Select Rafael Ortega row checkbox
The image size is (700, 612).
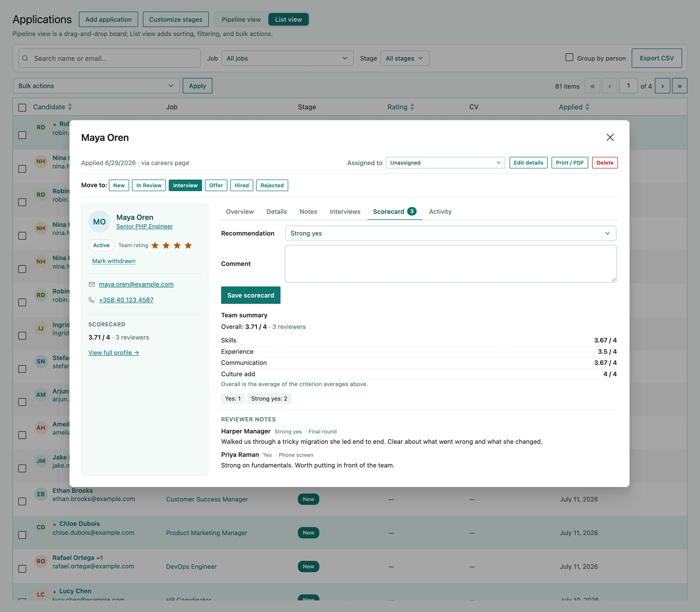(x=22, y=569)
